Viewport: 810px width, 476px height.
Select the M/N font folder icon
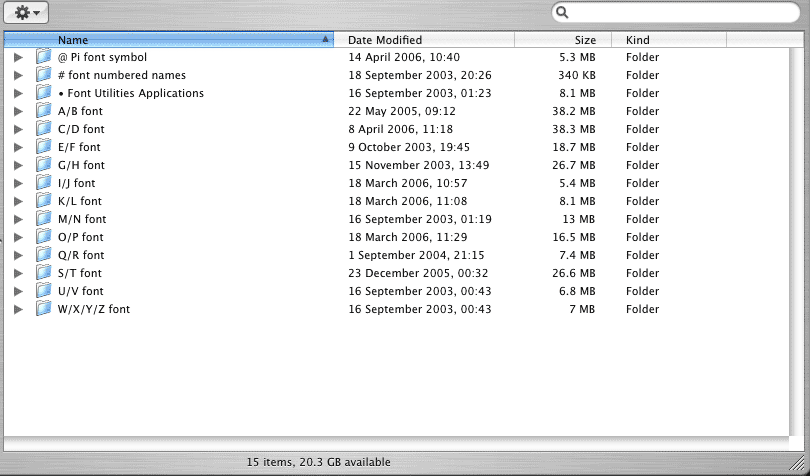coord(44,219)
